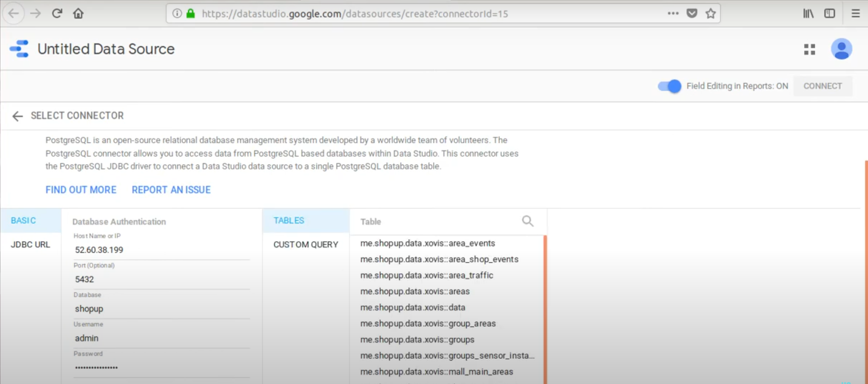Viewport: 868px width, 384px height.
Task: Click the table list scrollbar
Action: [x=545, y=309]
